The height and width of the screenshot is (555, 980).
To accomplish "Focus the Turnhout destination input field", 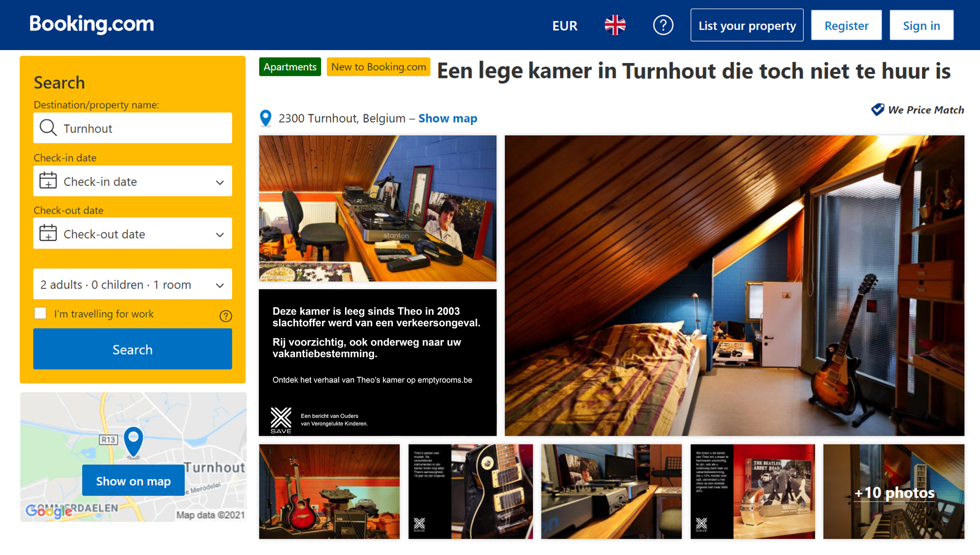I will (133, 128).
